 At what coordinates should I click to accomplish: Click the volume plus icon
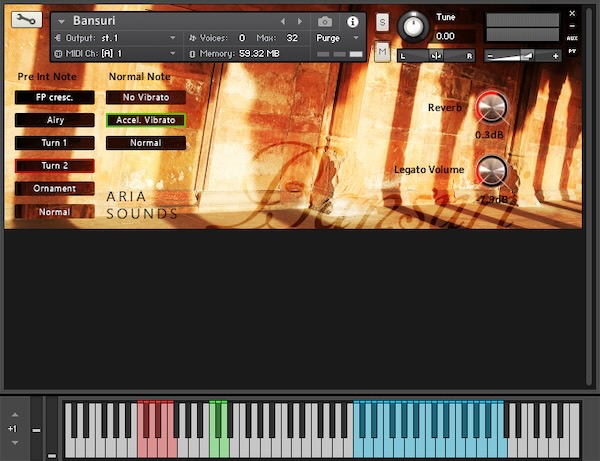(x=555, y=56)
